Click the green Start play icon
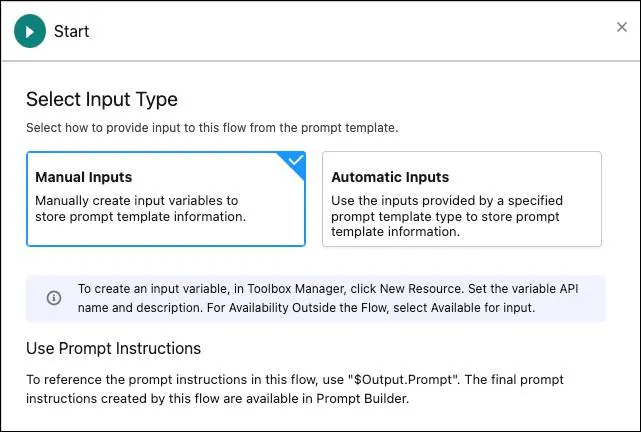The height and width of the screenshot is (432, 641). (x=30, y=31)
